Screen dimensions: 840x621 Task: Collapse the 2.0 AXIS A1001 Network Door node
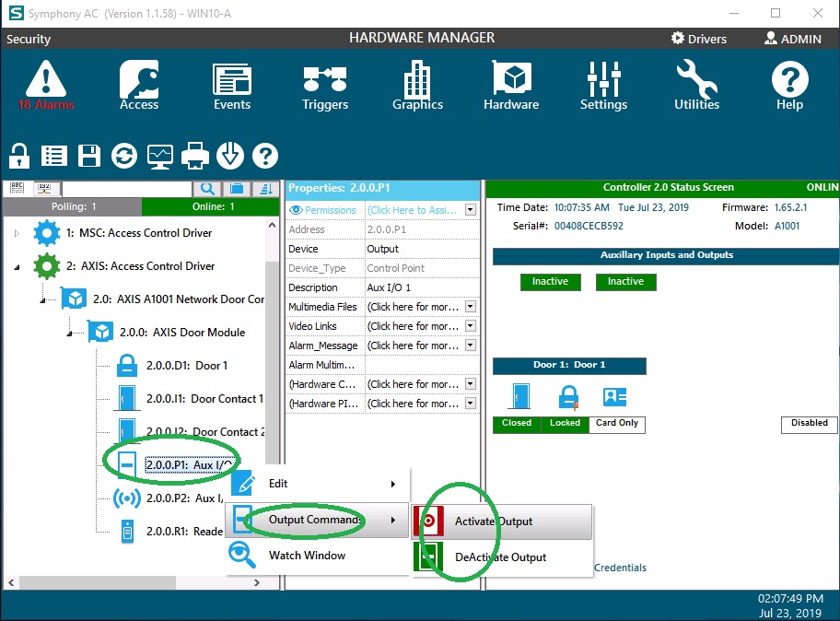point(42,300)
